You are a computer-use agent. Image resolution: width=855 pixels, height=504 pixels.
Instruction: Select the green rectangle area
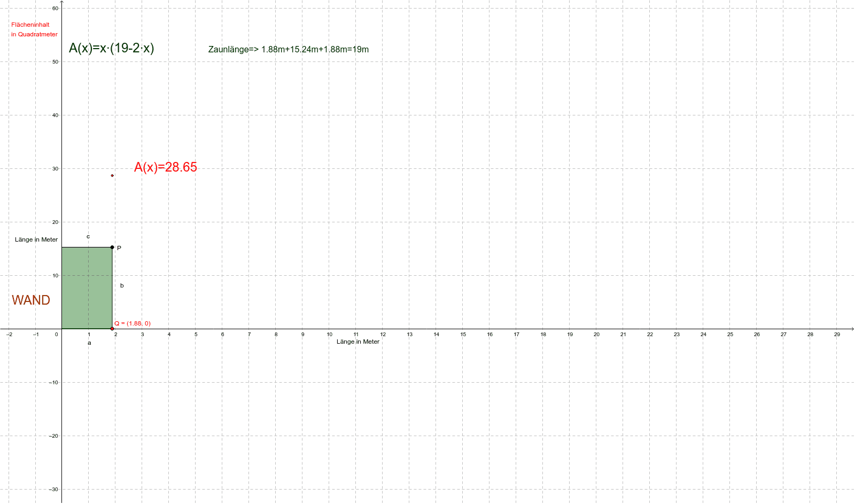tap(87, 288)
